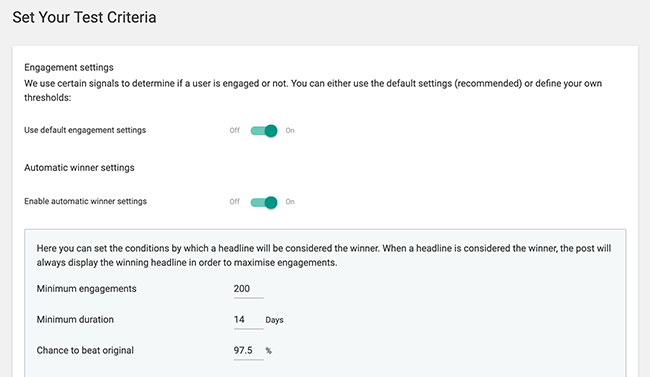
Task: Focus the Chance to beat original field
Action: click(248, 350)
